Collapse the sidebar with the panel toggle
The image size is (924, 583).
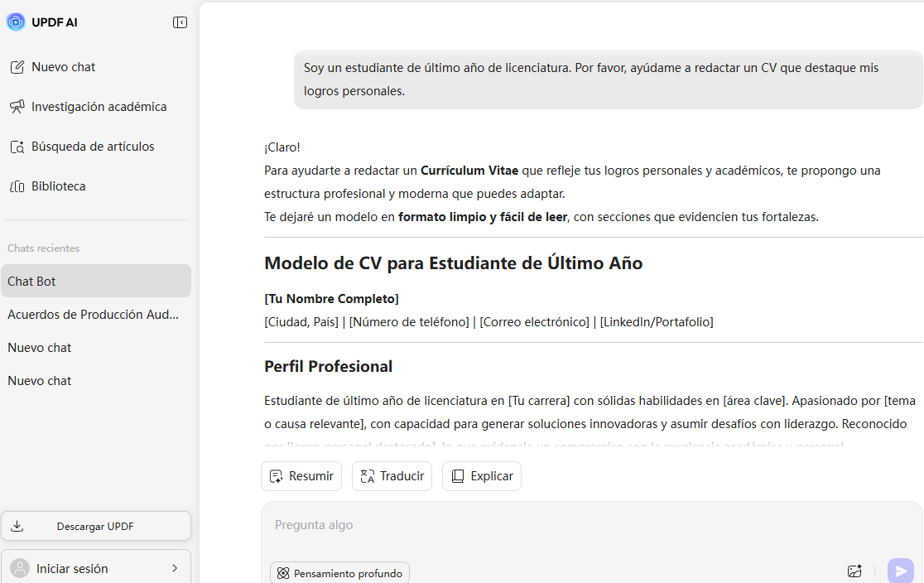180,22
